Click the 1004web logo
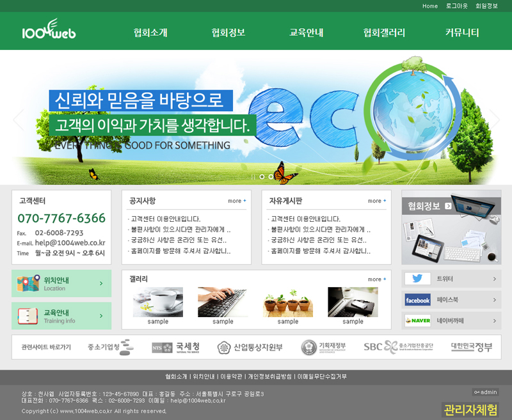Screen dimensions: 512x420 (49, 31)
